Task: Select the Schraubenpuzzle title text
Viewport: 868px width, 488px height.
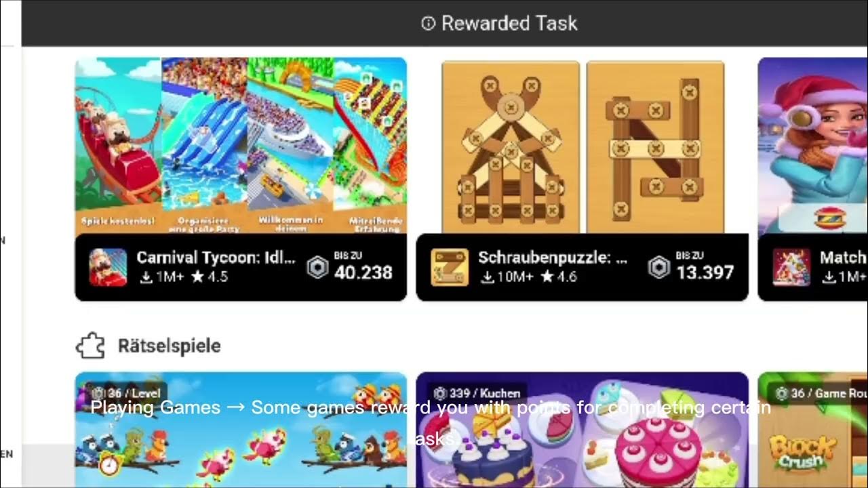Action: point(553,258)
